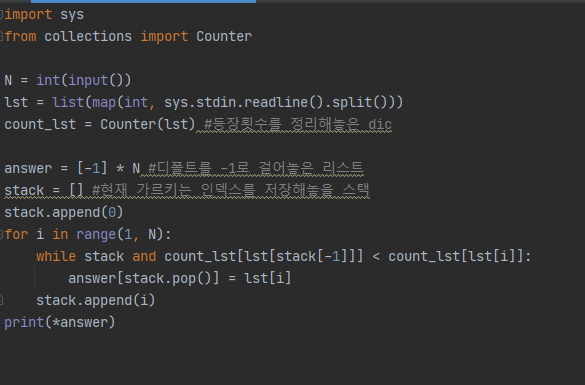
Task: Click the 'stack.append(0)' statement
Action: pos(63,213)
